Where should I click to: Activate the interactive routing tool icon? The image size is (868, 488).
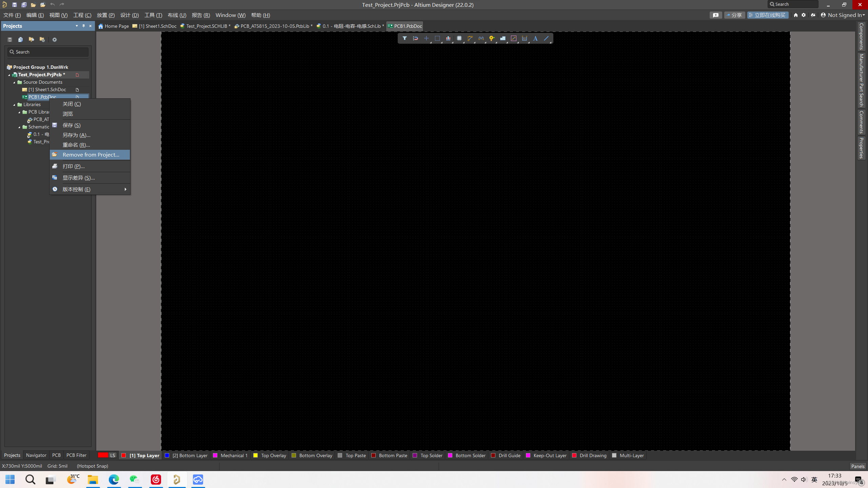(470, 38)
